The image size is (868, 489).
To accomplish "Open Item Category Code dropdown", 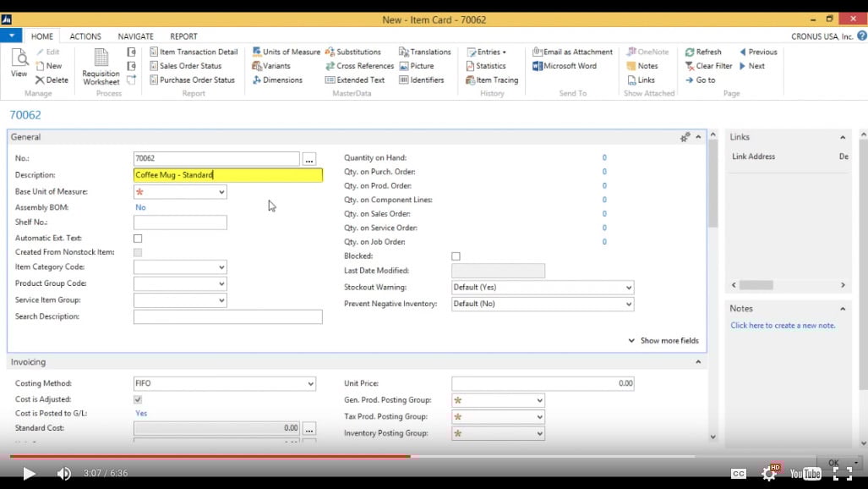I will 221,267.
